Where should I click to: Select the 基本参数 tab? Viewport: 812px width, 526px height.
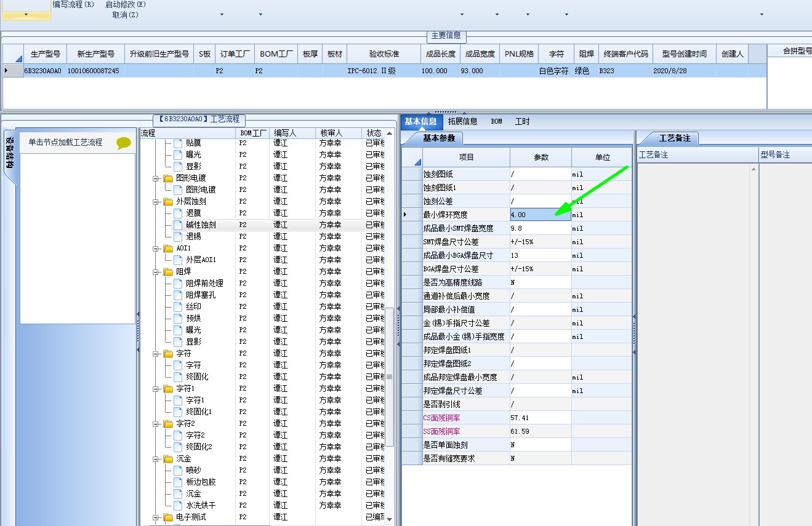439,138
